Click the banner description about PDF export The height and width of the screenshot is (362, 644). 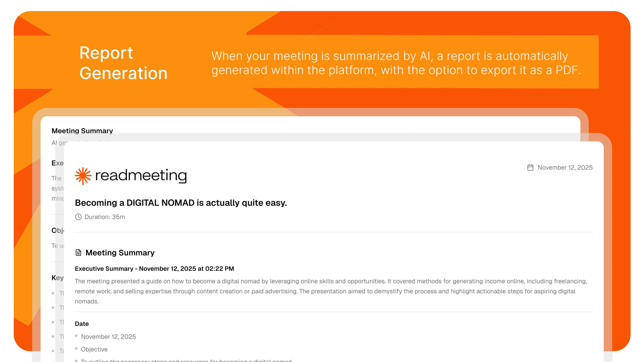[x=396, y=63]
